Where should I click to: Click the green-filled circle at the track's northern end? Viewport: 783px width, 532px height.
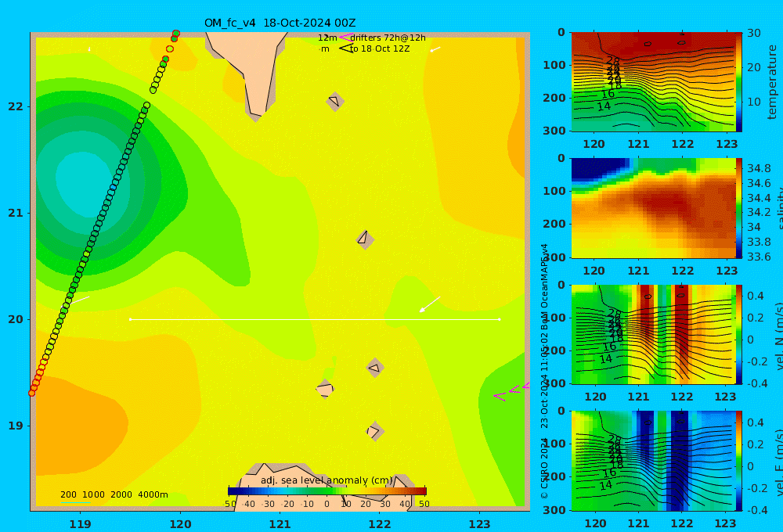[x=175, y=34]
